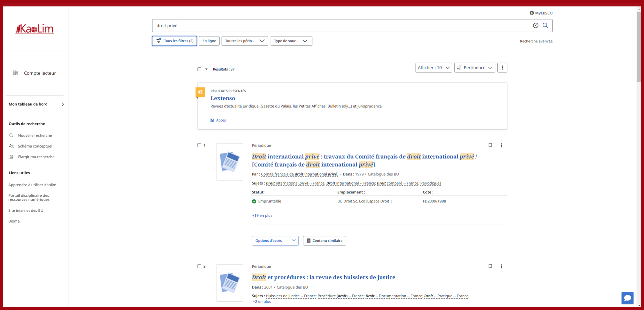The width and height of the screenshot is (644, 310).
Task: Open the Recherche avancée link
Action: tap(536, 41)
